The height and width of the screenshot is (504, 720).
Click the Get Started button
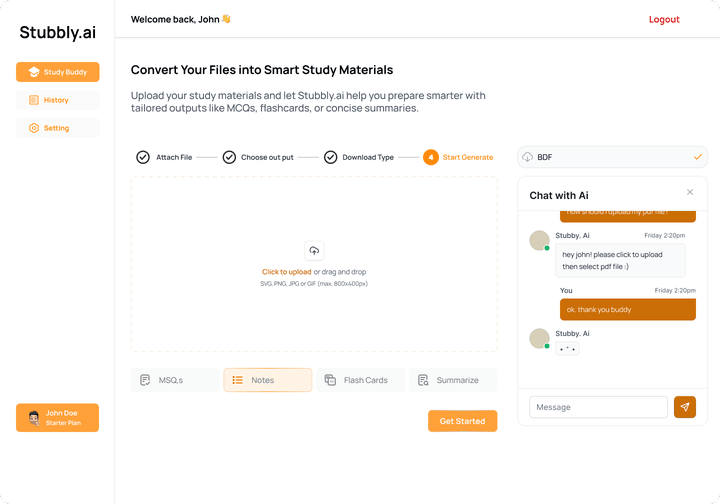[x=462, y=421]
